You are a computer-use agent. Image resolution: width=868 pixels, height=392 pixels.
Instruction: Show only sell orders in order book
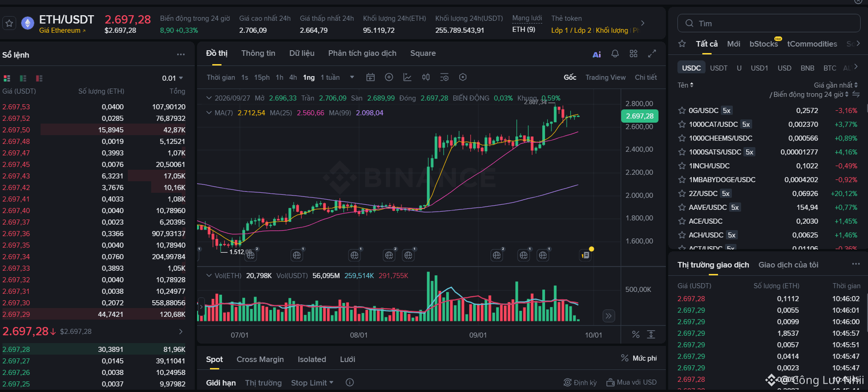pos(39,78)
